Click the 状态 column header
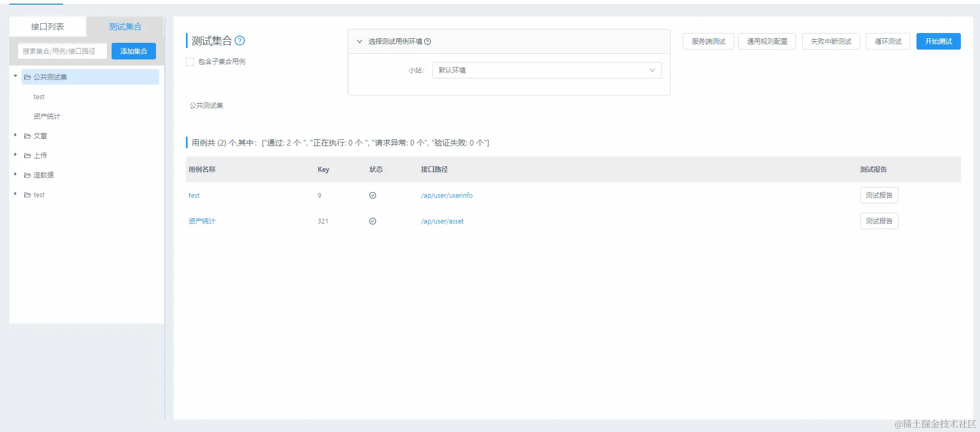This screenshot has height=432, width=980. tap(376, 170)
